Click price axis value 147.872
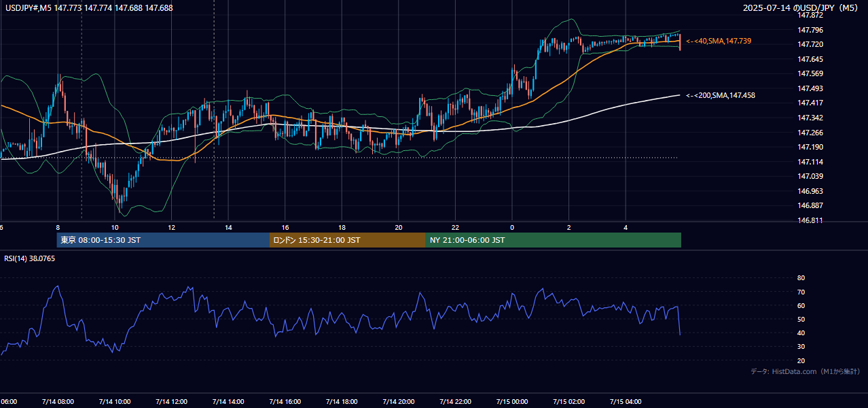 [x=811, y=15]
